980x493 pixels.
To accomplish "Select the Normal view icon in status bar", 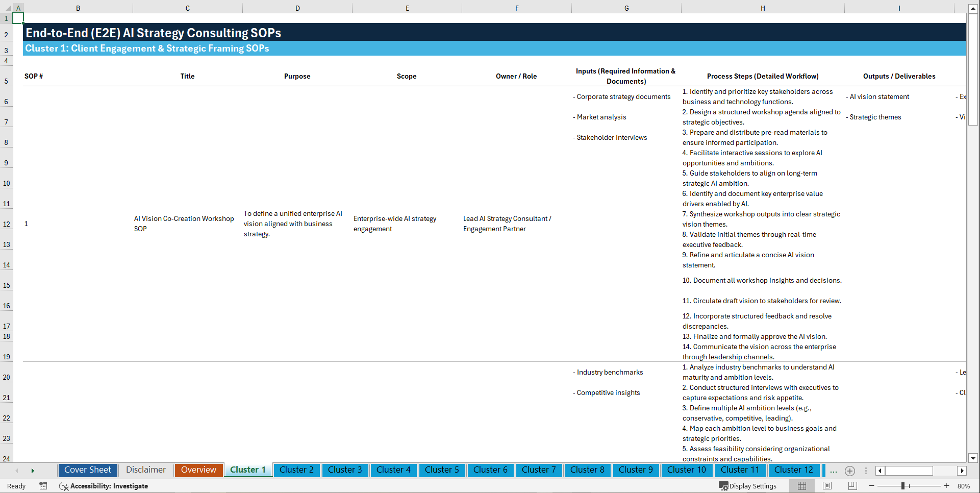I will [x=801, y=486].
